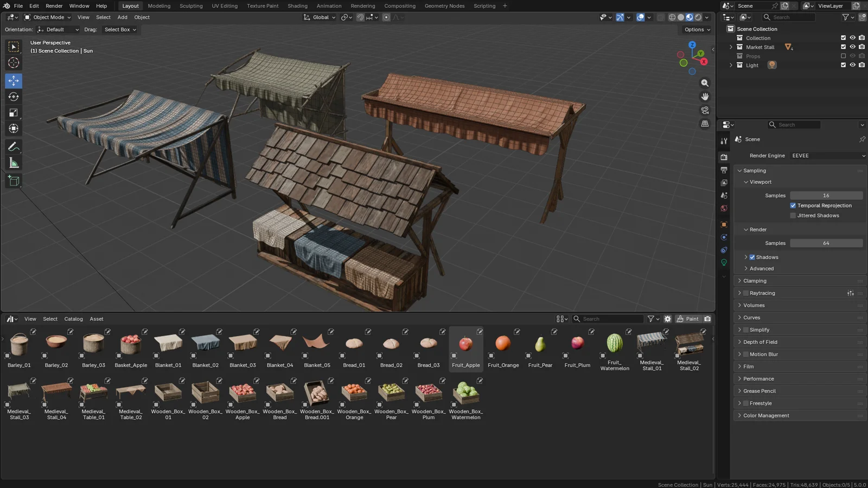The width and height of the screenshot is (868, 488).
Task: Select the Measure tool
Action: pyautogui.click(x=13, y=162)
